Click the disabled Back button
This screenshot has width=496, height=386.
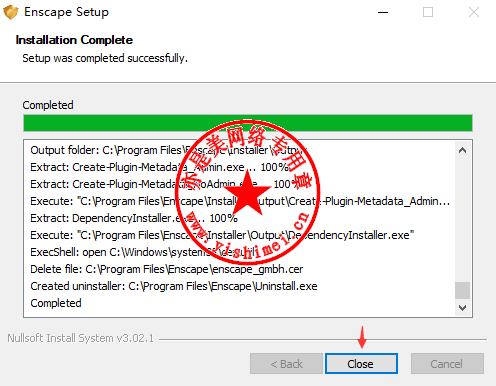(286, 364)
